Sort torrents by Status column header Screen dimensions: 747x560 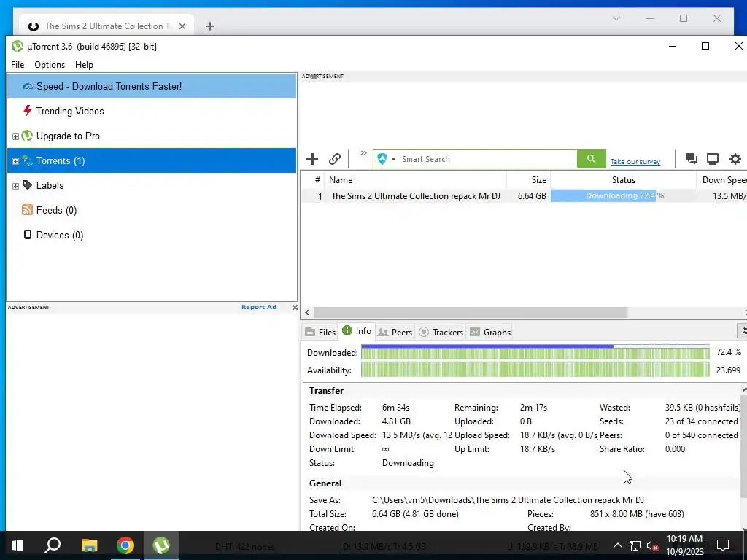click(623, 180)
